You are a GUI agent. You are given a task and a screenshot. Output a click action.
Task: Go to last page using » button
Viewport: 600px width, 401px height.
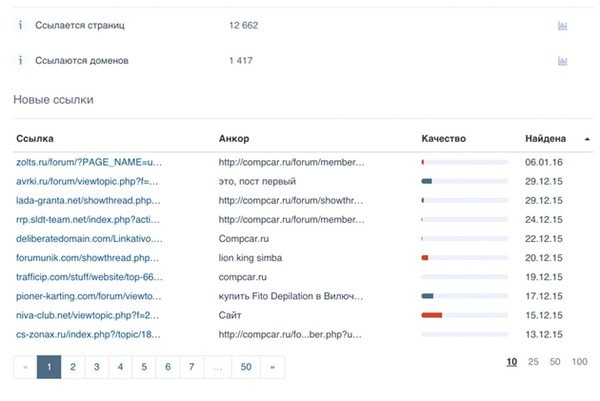coord(272,367)
